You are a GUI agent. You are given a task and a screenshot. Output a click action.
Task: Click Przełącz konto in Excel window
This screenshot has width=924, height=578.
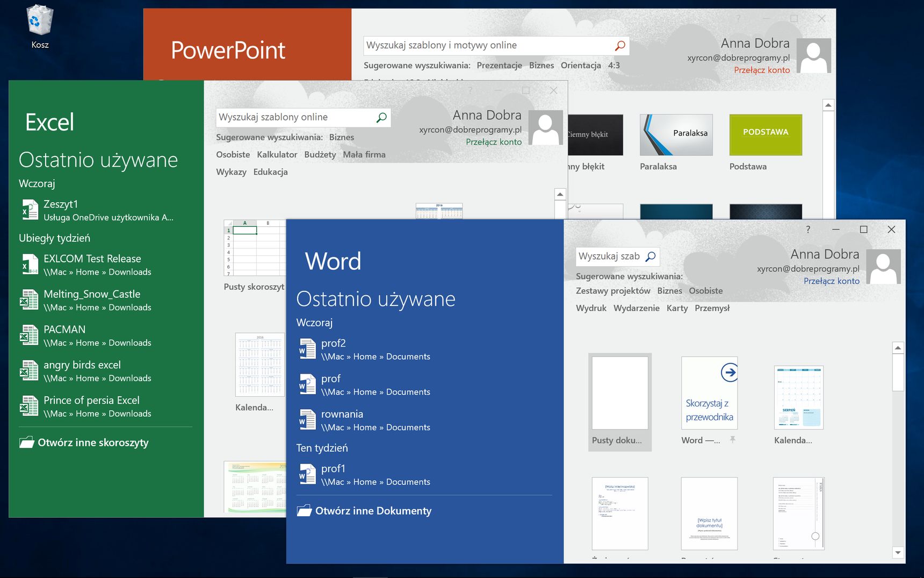pos(494,142)
